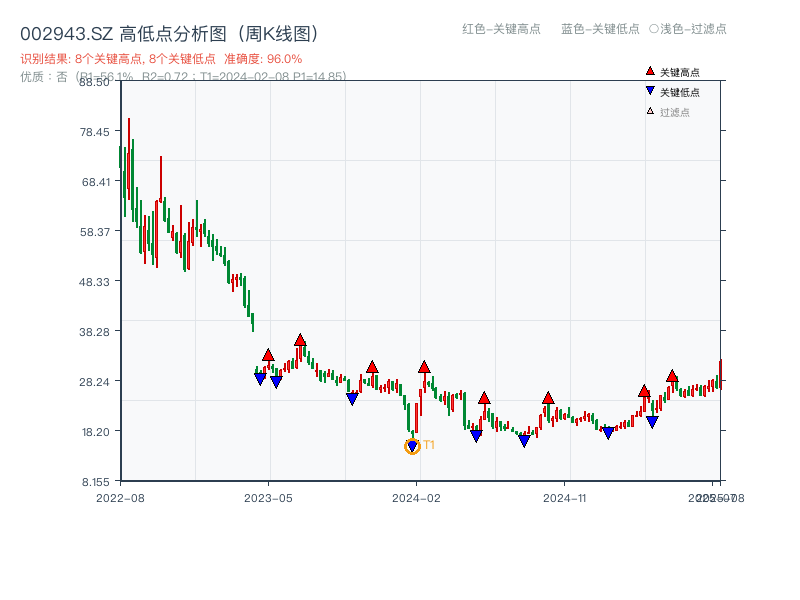This screenshot has height=600, width=800.
Task: Select the rightmost red key-high triangle marker
Action: coord(672,375)
